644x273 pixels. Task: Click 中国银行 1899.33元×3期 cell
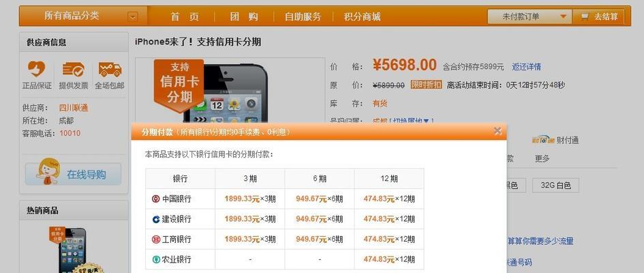click(249, 199)
